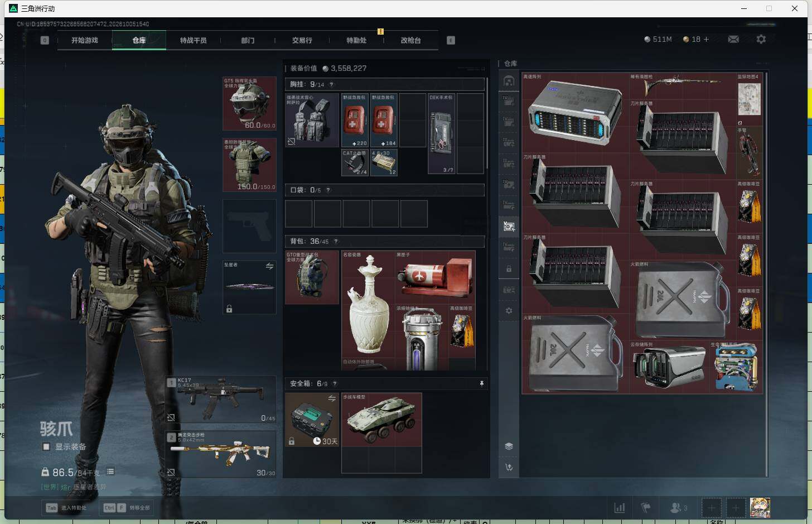The width and height of the screenshot is (812, 524).
Task: Open the 特战干员 tab
Action: tap(193, 40)
